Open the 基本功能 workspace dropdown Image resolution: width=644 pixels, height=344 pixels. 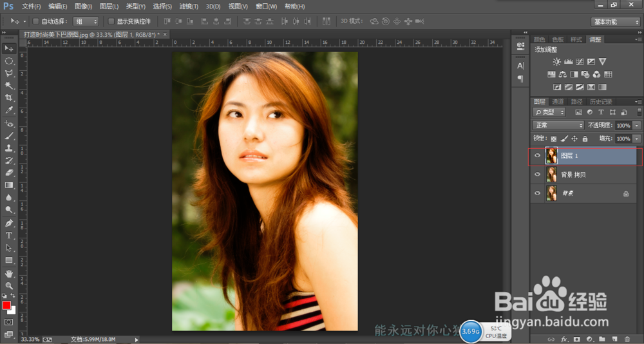pyautogui.click(x=615, y=22)
